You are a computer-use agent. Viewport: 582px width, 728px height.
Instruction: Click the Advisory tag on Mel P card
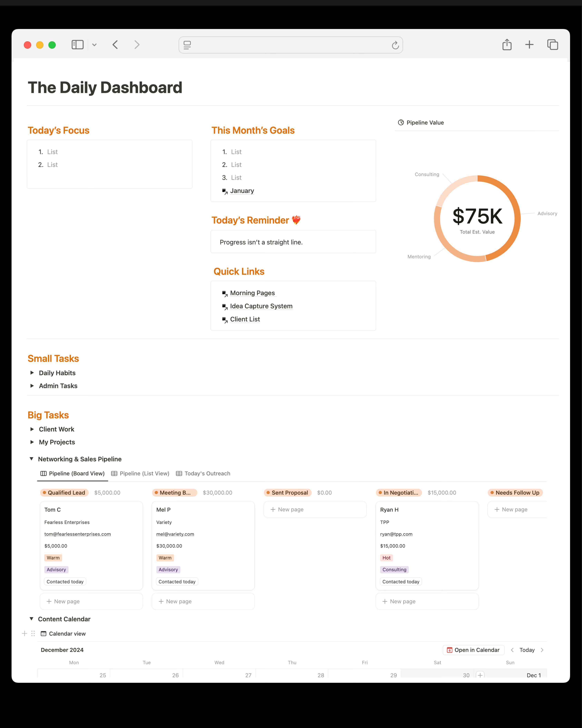(168, 570)
